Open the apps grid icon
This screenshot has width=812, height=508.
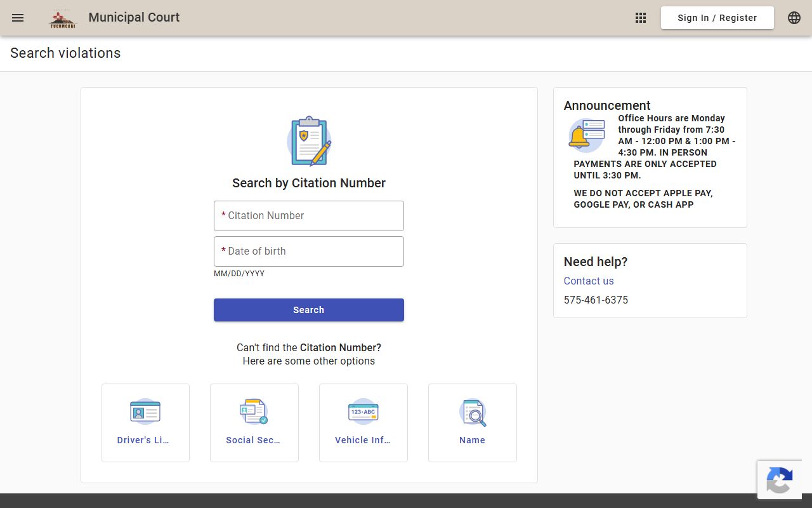(x=641, y=18)
